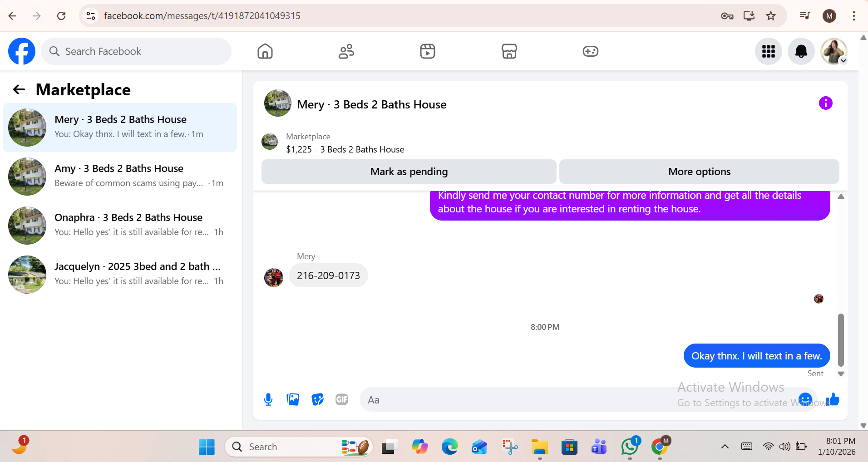Open the Amy 3 Beds 2 Baths conversation
Viewport: 868px width, 462px height.
click(x=120, y=177)
